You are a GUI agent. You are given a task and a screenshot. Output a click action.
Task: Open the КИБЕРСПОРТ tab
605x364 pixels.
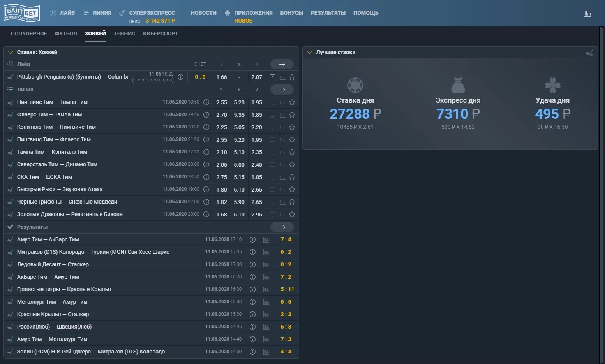point(160,33)
